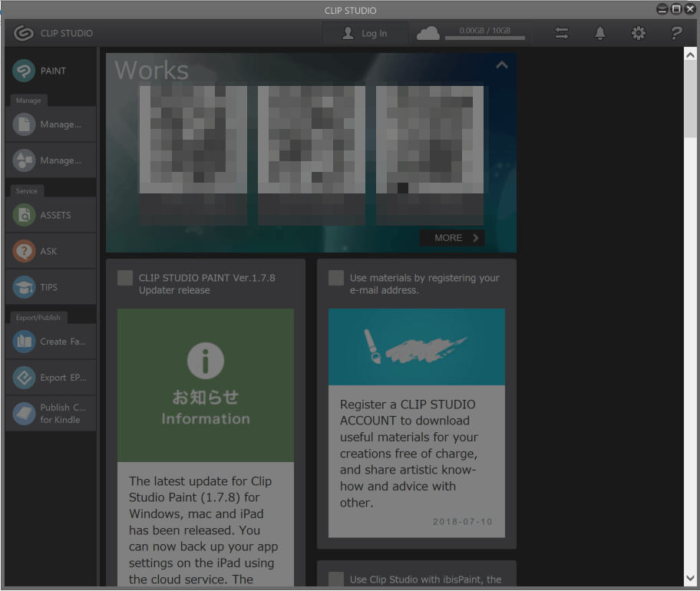Open the Export EPUB item
The width and height of the screenshot is (700, 591).
point(51,378)
